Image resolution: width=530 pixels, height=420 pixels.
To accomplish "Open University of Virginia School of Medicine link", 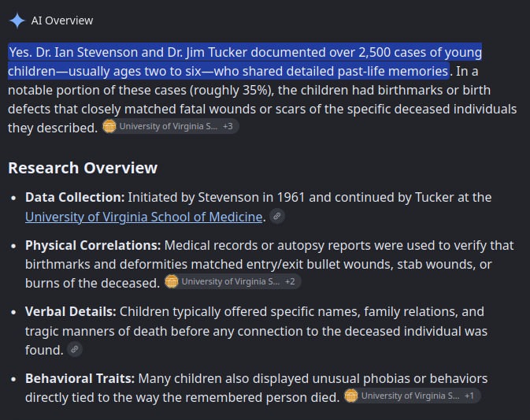I will [x=143, y=217].
